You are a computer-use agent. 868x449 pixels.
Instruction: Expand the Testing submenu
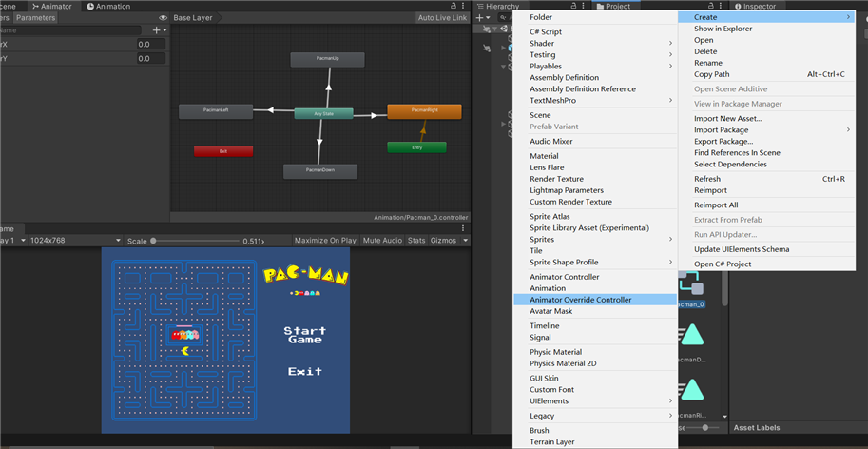(595, 55)
